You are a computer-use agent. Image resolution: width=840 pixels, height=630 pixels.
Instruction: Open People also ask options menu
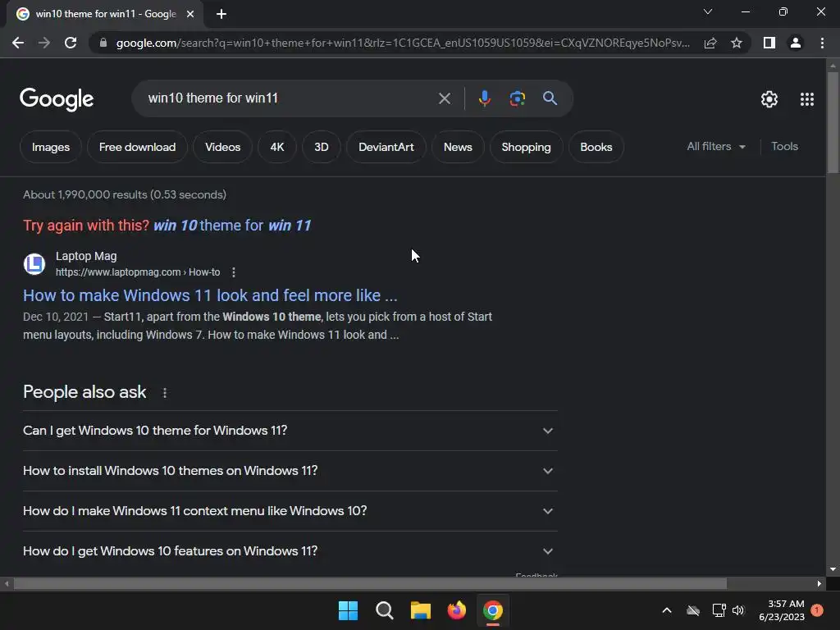[x=164, y=393]
